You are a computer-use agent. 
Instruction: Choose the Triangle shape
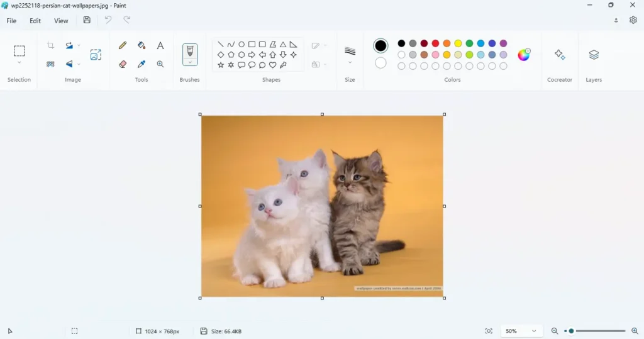click(283, 45)
